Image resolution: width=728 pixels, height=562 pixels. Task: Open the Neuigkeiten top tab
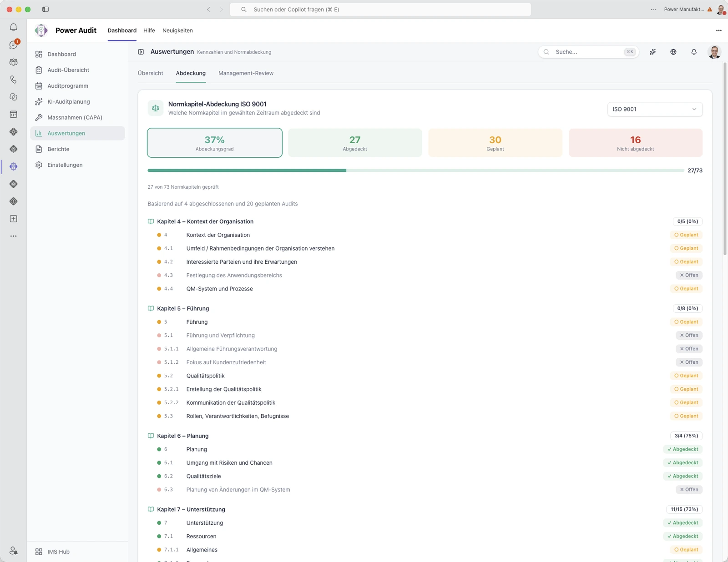point(177,30)
